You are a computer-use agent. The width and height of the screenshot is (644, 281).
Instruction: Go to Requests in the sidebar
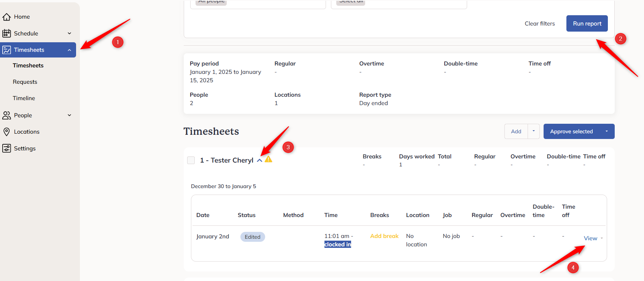25,82
